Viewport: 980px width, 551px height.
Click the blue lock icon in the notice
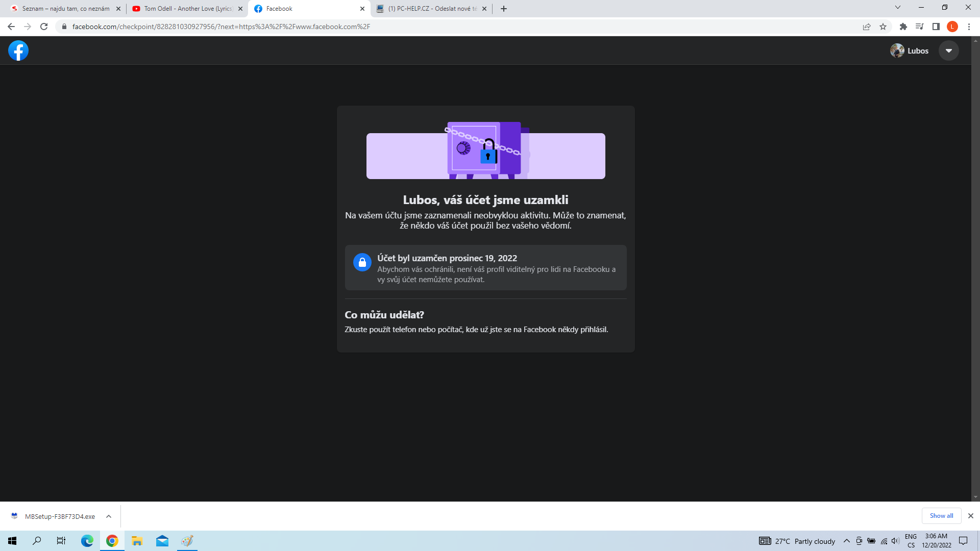[362, 262]
